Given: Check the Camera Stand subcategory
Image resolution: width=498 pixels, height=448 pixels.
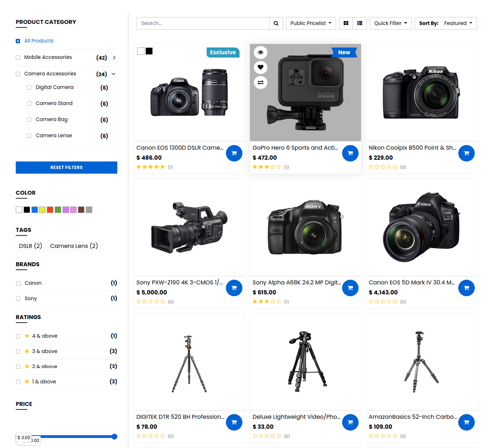Looking at the screenshot, I should pos(29,104).
